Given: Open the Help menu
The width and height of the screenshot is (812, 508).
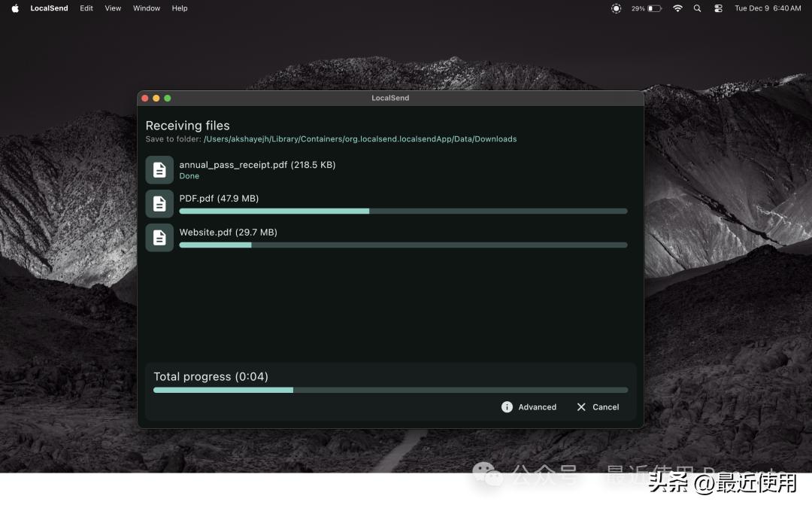Looking at the screenshot, I should 180,8.
